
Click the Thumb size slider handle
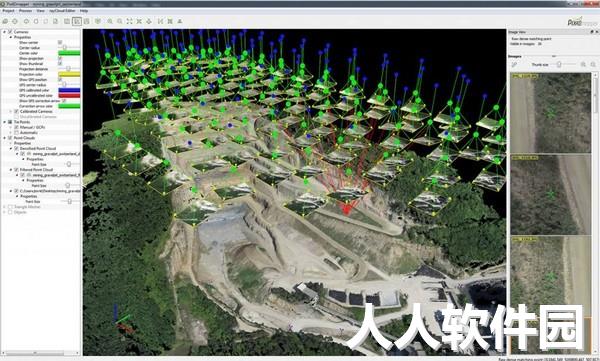[x=559, y=65]
